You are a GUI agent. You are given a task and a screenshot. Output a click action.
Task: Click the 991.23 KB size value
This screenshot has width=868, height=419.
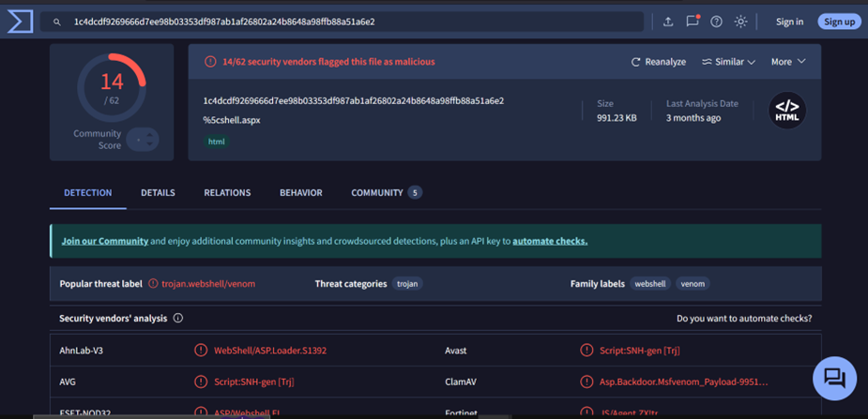click(617, 118)
